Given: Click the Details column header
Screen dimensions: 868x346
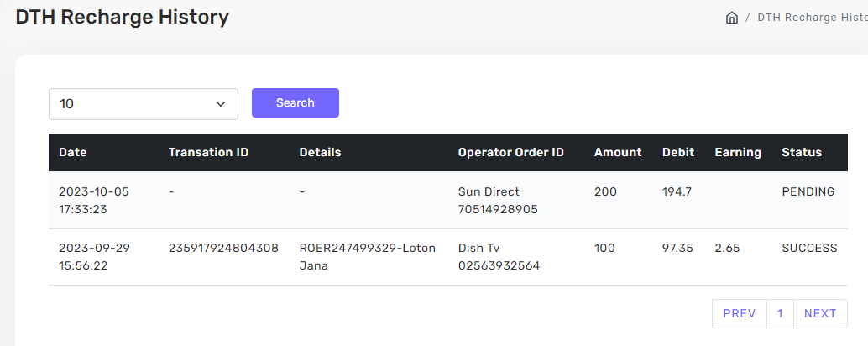Looking at the screenshot, I should [321, 153].
